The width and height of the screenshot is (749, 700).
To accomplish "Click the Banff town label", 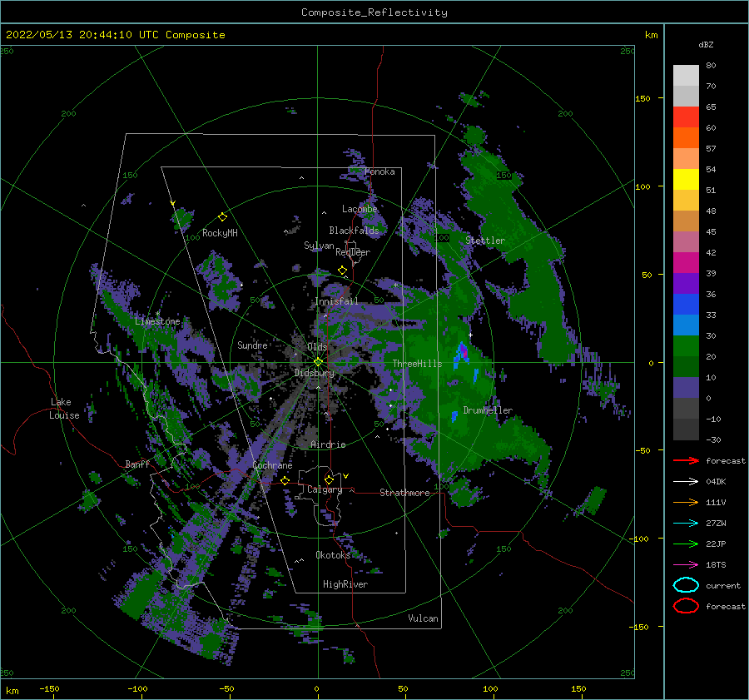I will point(137,464).
